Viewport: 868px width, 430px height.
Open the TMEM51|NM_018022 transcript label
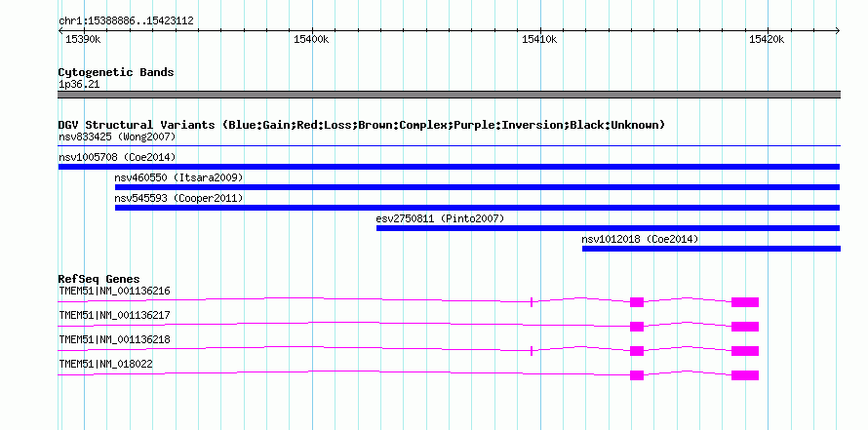(105, 364)
